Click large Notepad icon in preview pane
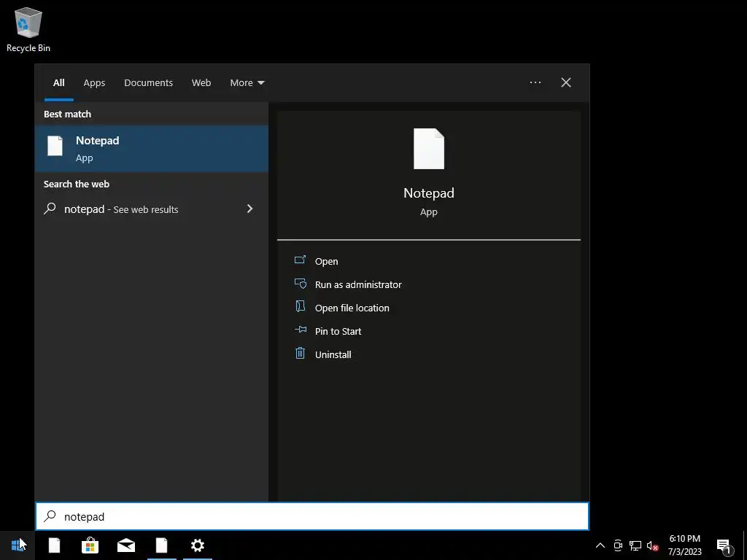 [x=429, y=149]
